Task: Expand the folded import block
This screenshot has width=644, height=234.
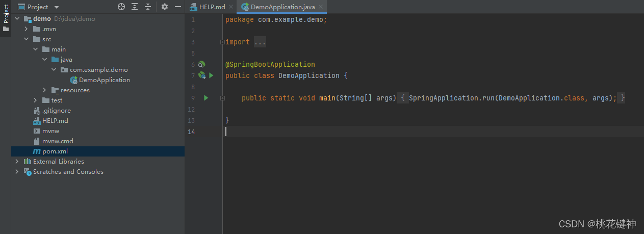Action: pos(222,42)
